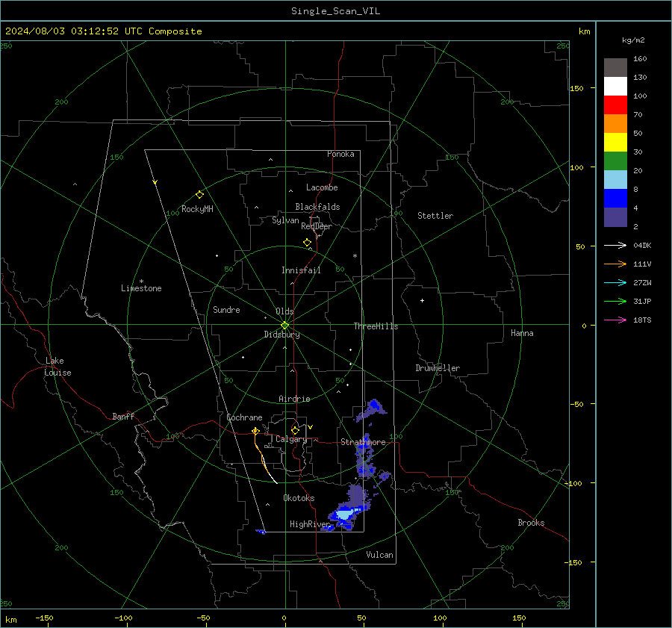Screen dimensions: 672x628
Task: Click the km label at bottom left
Action: [11, 620]
